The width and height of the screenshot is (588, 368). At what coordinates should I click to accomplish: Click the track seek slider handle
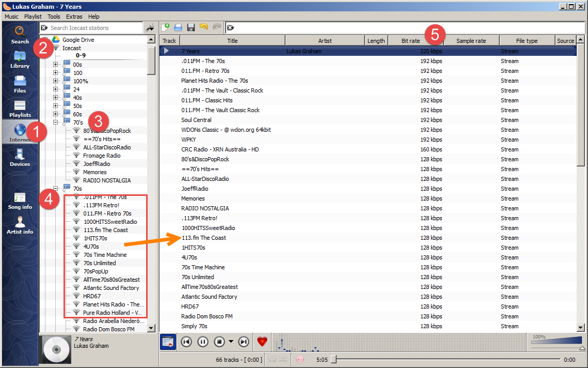point(333,359)
